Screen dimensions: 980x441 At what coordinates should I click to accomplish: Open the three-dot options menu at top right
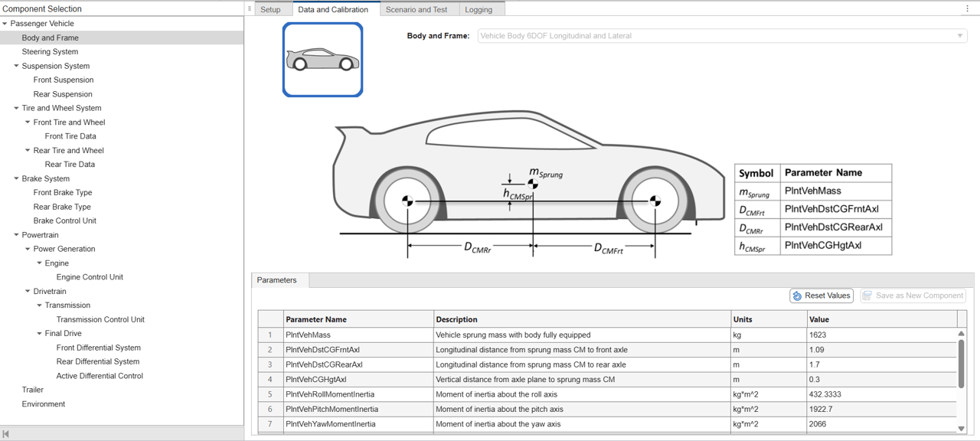pos(967,9)
